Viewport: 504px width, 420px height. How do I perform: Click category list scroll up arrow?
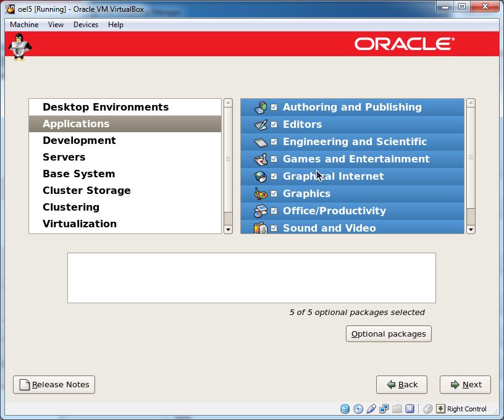pos(228,103)
